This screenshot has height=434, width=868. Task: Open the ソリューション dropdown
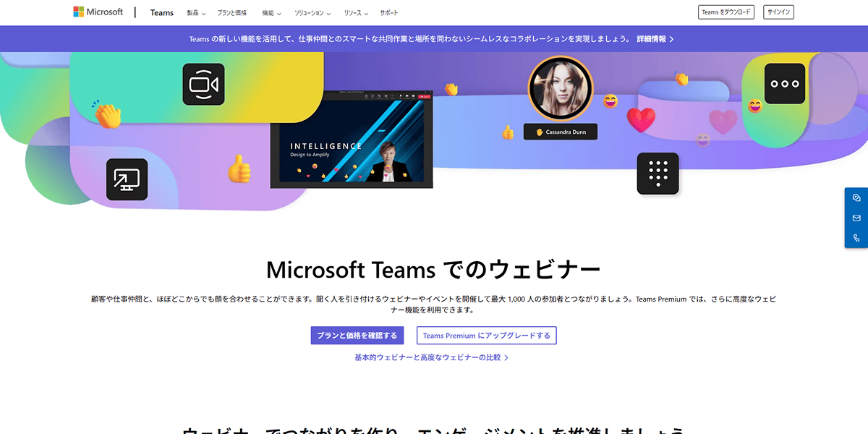pos(312,13)
